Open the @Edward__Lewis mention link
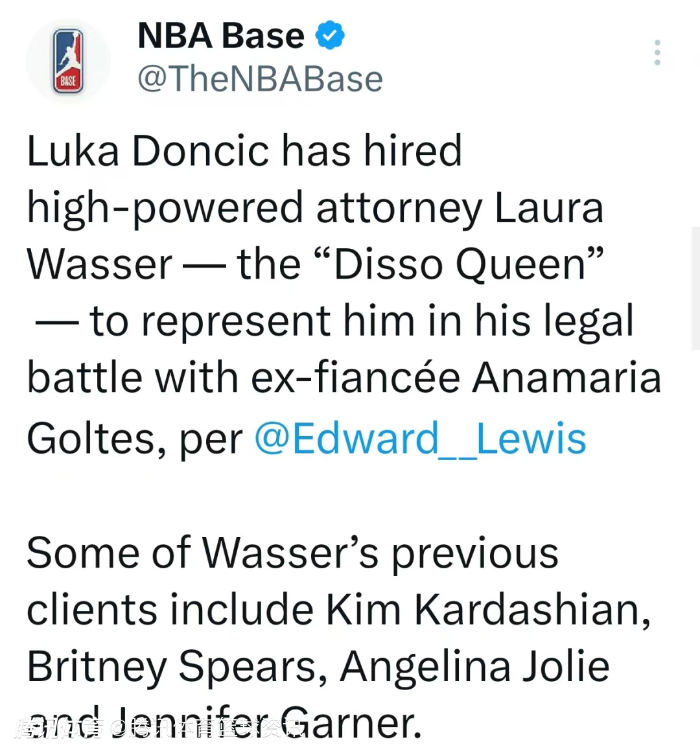Viewport: 700px width, 751px height. [420, 439]
